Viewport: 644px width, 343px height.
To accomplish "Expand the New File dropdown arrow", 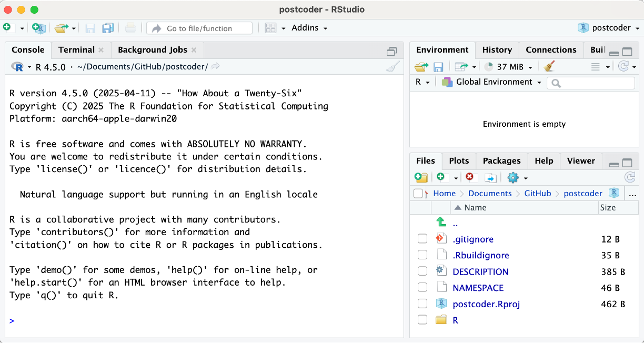I will coord(22,28).
